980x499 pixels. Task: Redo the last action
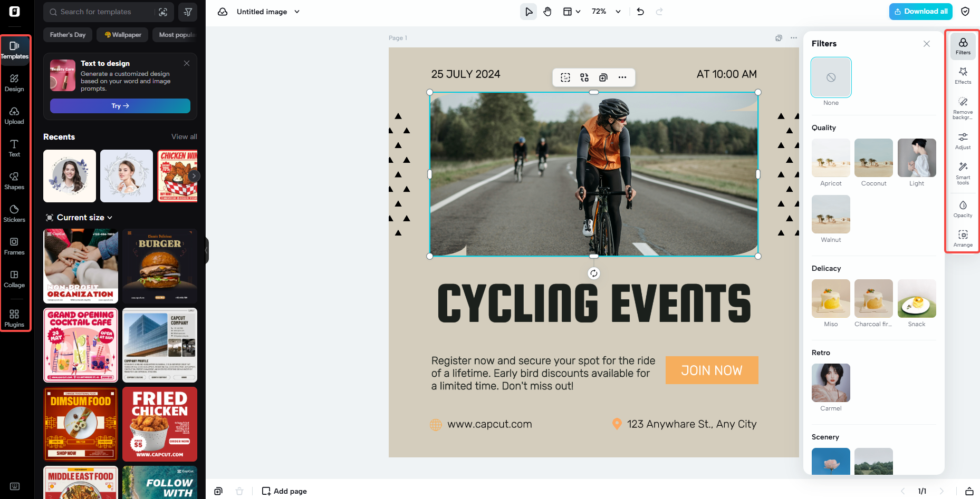pos(659,12)
